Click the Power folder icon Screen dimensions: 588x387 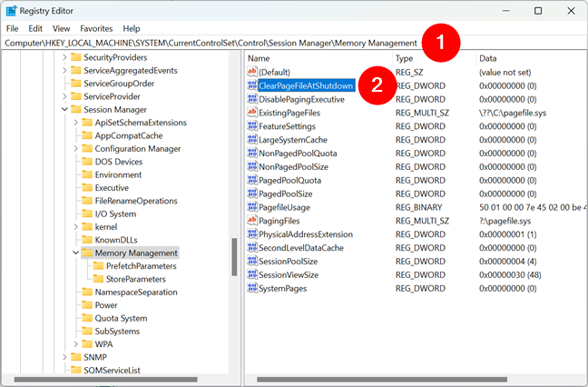(87, 305)
